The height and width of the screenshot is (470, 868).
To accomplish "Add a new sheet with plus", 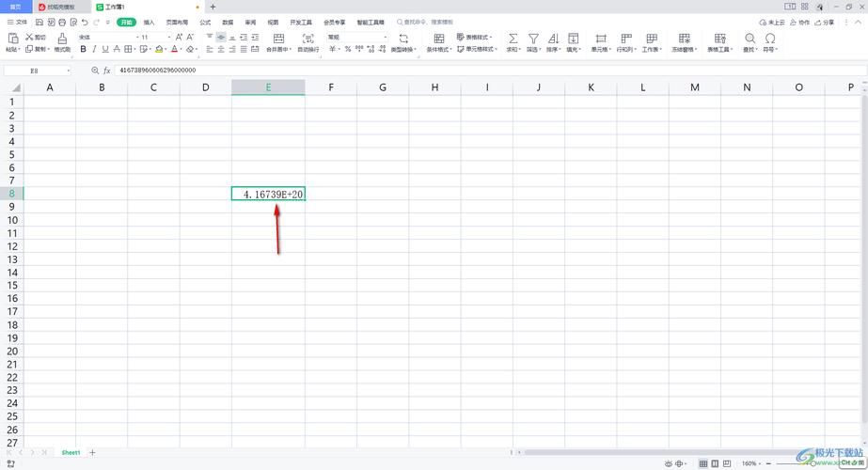I will click(92, 453).
